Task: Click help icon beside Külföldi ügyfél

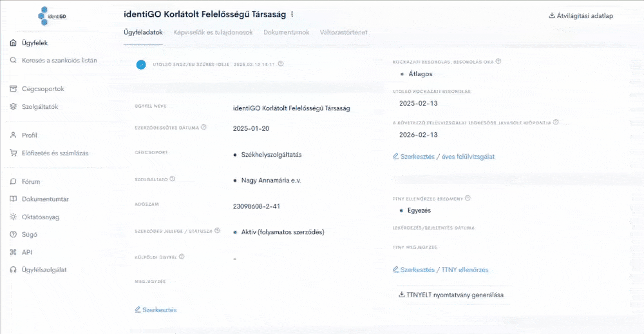Action: [182, 257]
